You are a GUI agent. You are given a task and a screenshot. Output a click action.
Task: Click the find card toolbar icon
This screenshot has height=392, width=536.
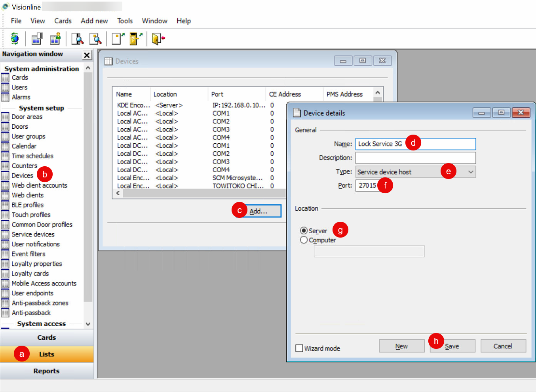click(96, 38)
